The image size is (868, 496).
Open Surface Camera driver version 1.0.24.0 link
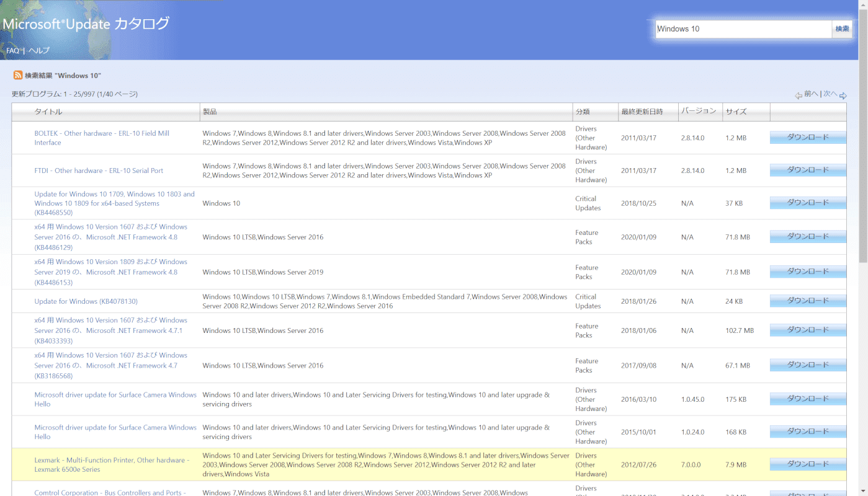coord(115,432)
